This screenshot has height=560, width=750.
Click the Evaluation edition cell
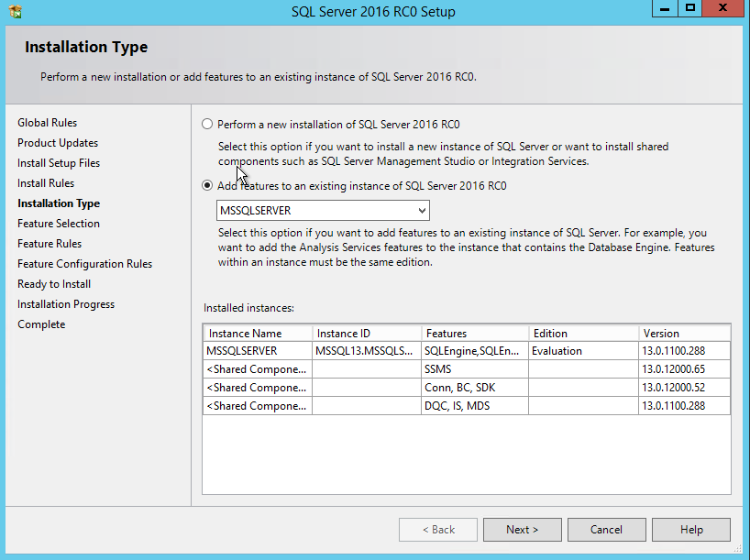click(x=583, y=350)
